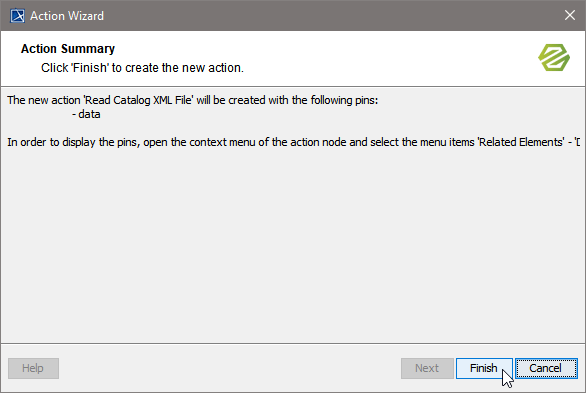The height and width of the screenshot is (393, 586).
Task: Click the blank white header area beside the subtitle
Action: 389,67
